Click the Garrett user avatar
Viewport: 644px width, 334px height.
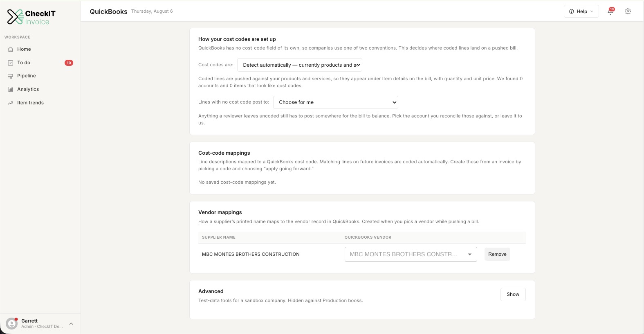coord(12,324)
